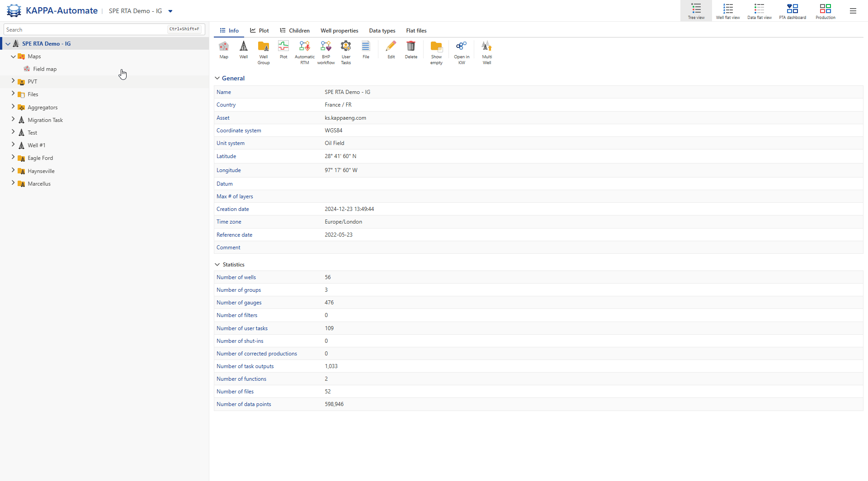Click the Eagle Ford group folder icon

pyautogui.click(x=21, y=158)
